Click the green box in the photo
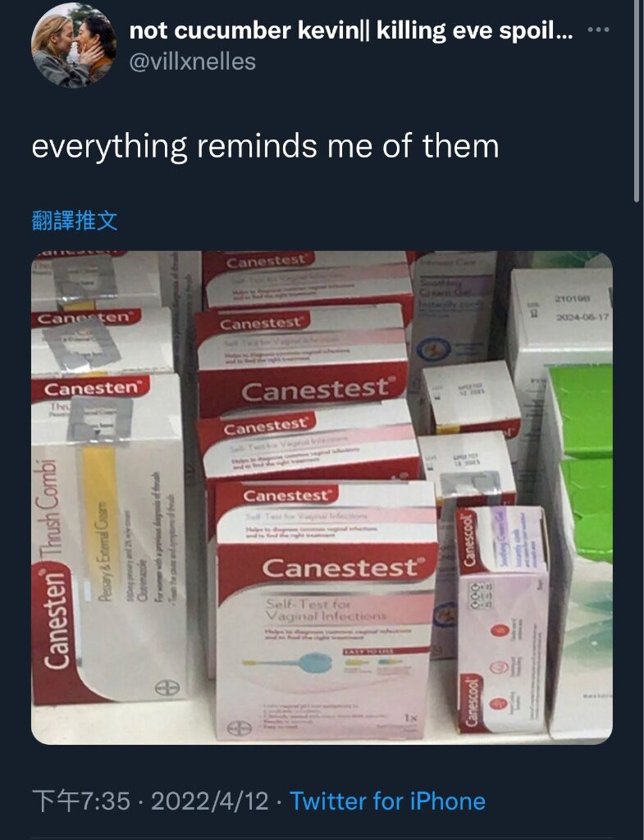 point(582,461)
